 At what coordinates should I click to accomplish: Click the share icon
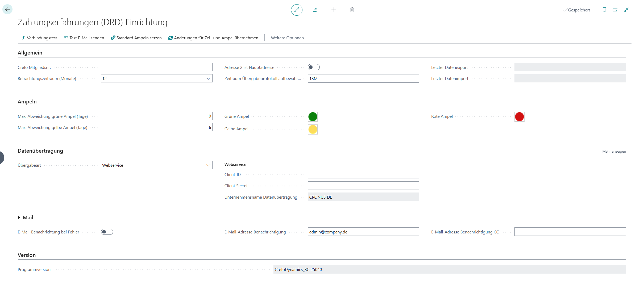tap(315, 10)
